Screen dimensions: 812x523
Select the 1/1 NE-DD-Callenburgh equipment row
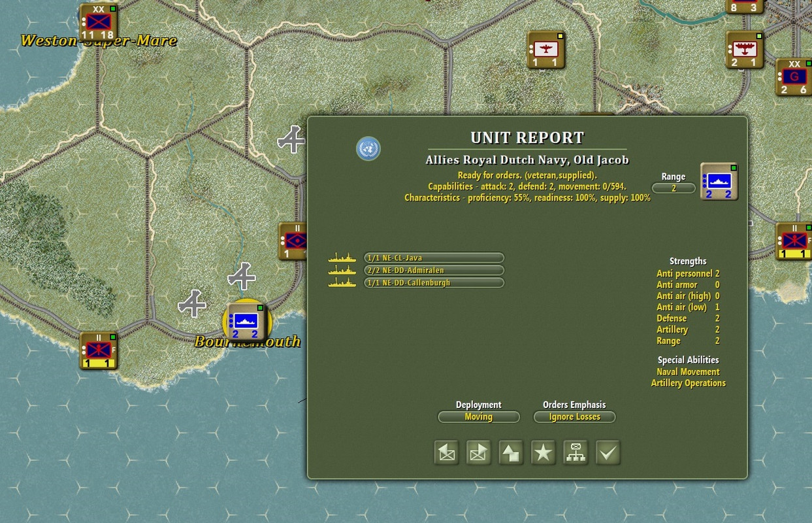(434, 283)
